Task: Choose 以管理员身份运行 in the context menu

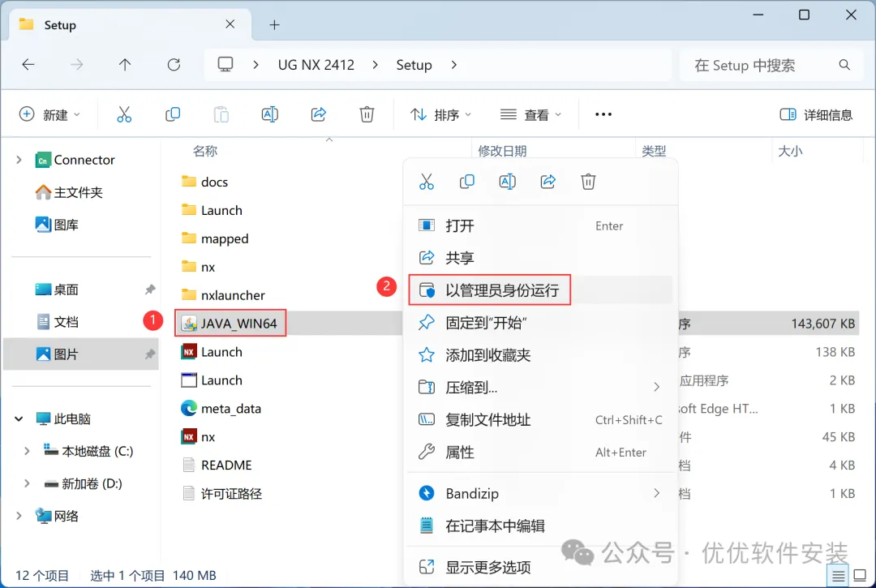Action: tap(540, 290)
